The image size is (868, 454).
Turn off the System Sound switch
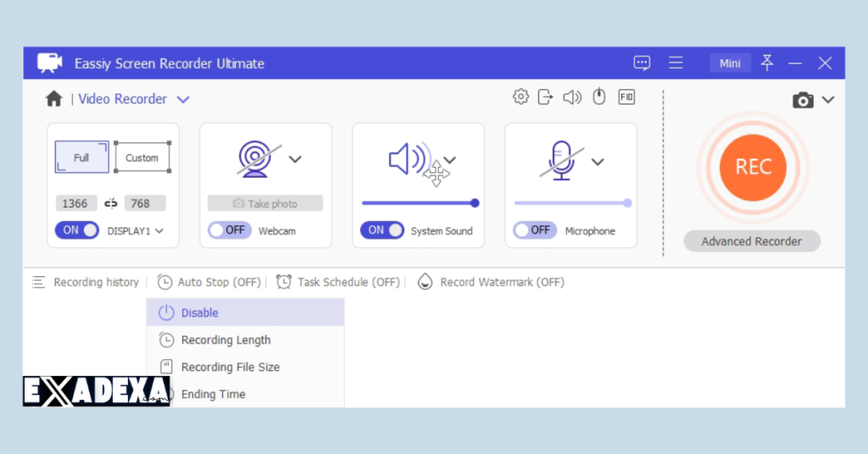click(382, 230)
